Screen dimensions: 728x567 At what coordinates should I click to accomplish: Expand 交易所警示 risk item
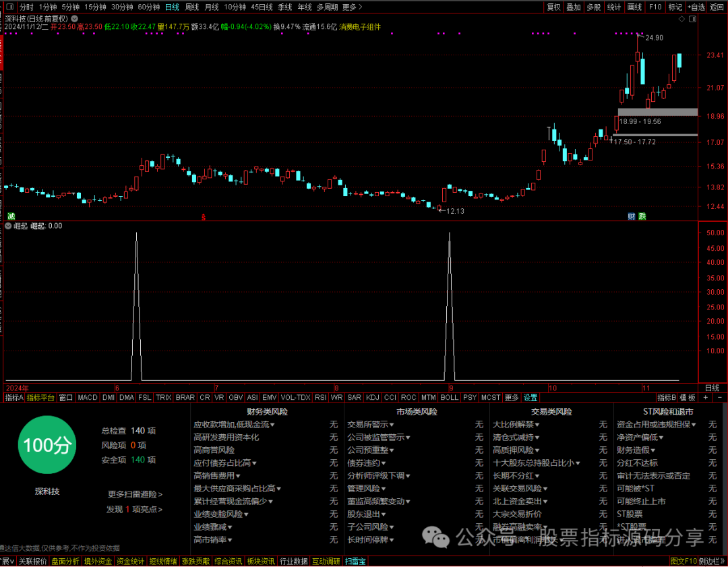(371, 425)
